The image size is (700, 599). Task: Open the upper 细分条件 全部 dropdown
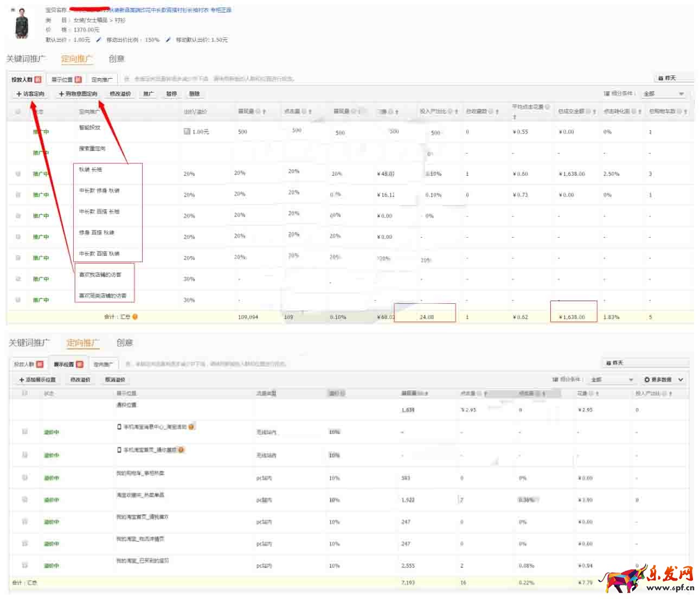pyautogui.click(x=664, y=94)
